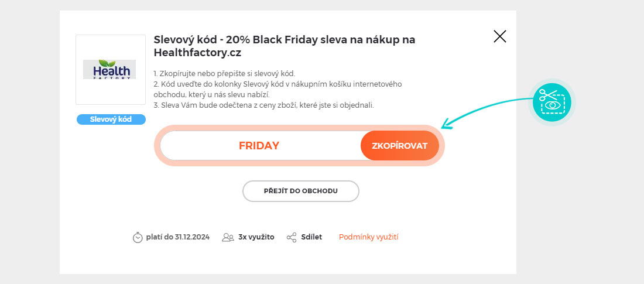
Task: Click instruction step 3 "Sleva Vám bude odečtena"
Action: 263,105
